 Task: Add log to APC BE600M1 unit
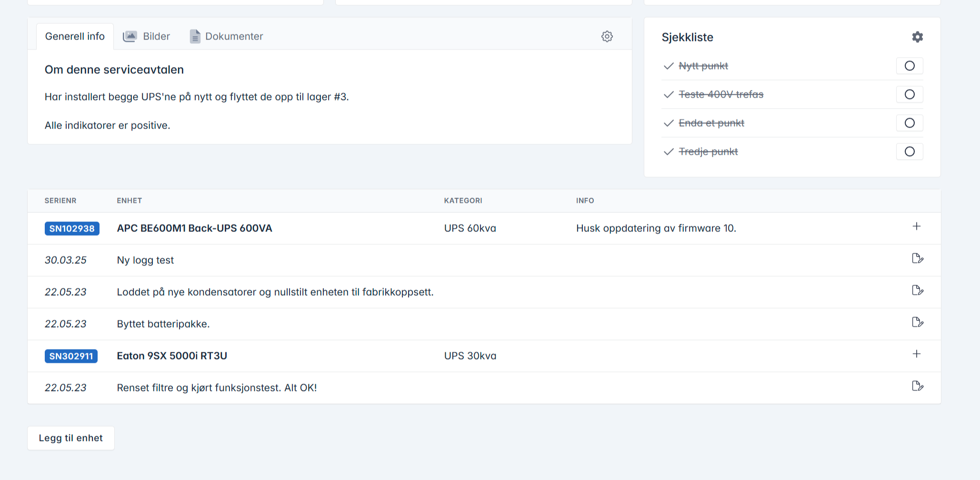(x=916, y=227)
